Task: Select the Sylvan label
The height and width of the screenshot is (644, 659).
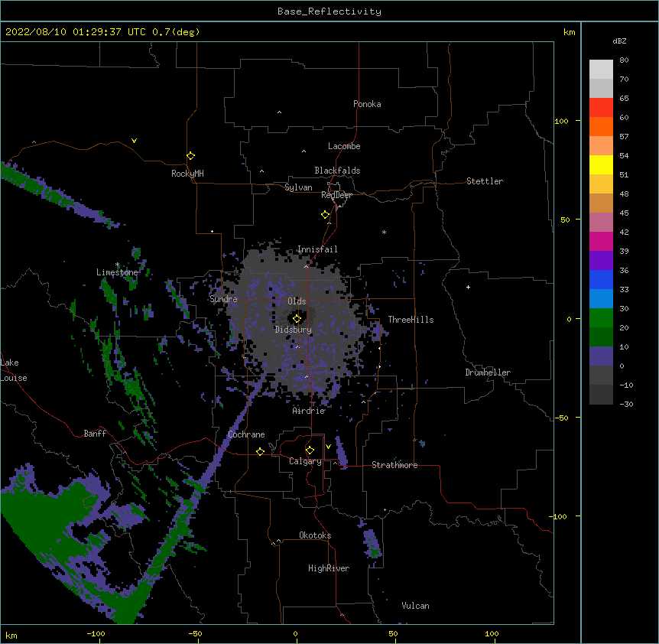Action: (x=298, y=187)
